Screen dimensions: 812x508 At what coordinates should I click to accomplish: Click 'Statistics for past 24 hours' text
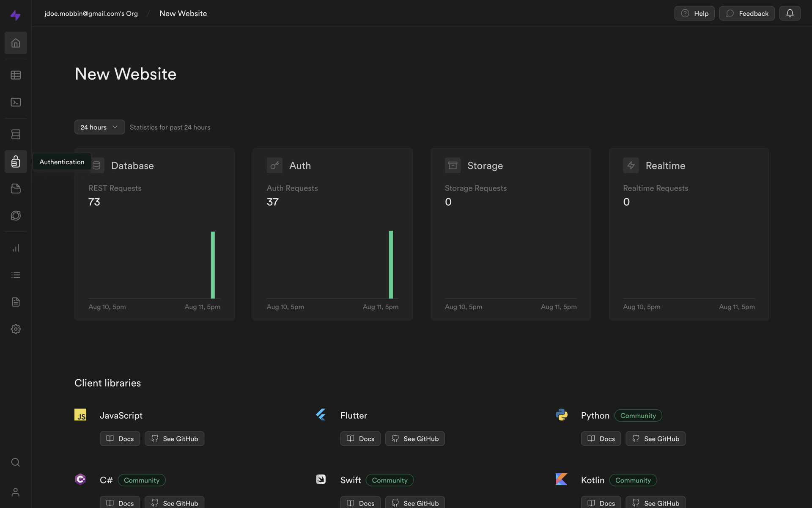(170, 127)
